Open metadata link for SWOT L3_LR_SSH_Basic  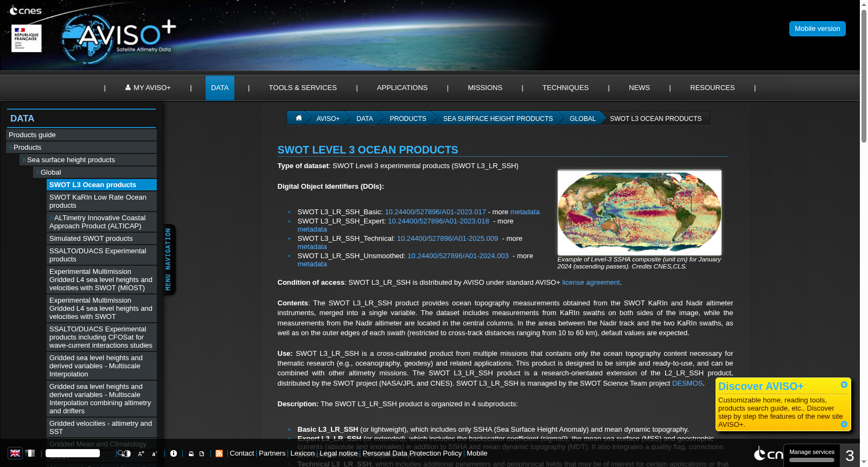point(525,212)
